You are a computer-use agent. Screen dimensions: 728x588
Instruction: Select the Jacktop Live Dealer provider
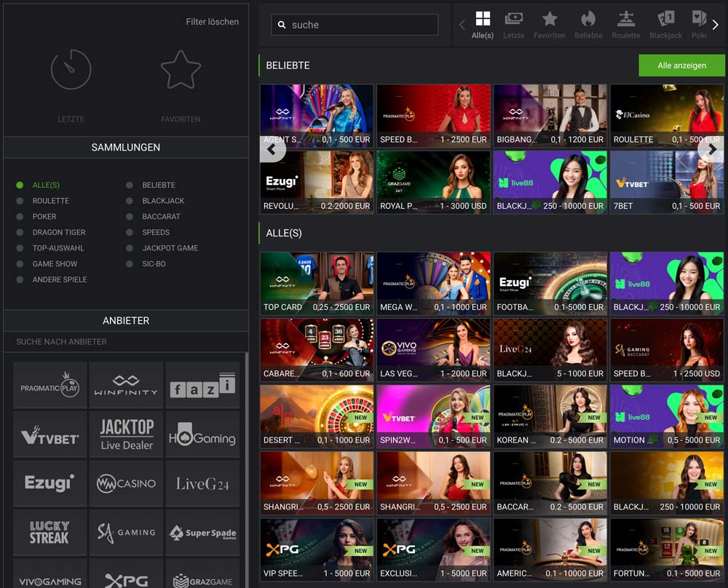point(126,435)
